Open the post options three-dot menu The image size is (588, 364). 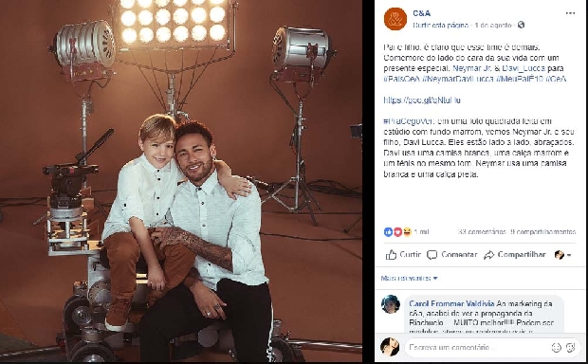[x=570, y=13]
